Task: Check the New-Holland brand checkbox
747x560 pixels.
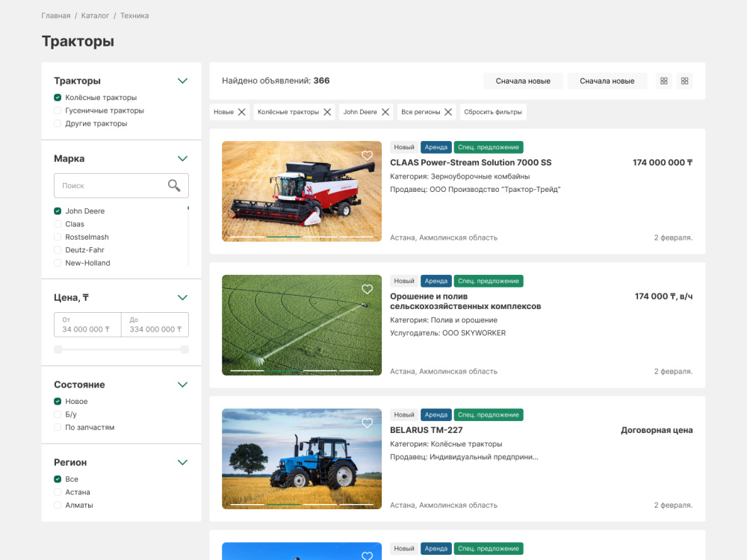Action: tap(58, 263)
